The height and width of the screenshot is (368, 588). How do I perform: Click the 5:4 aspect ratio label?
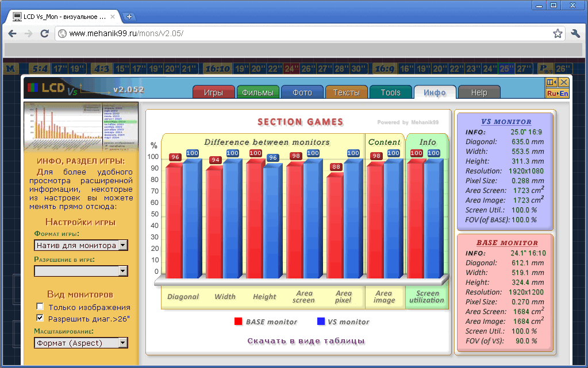point(40,68)
